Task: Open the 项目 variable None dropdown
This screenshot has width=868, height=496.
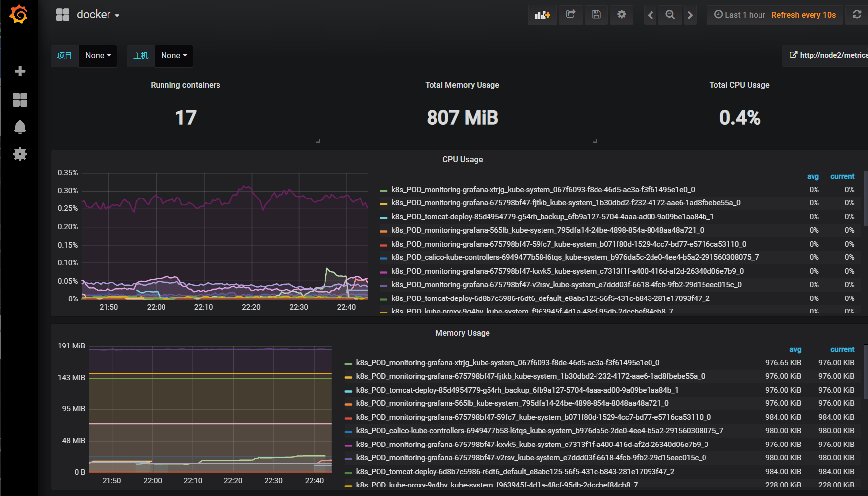Action: click(x=98, y=56)
